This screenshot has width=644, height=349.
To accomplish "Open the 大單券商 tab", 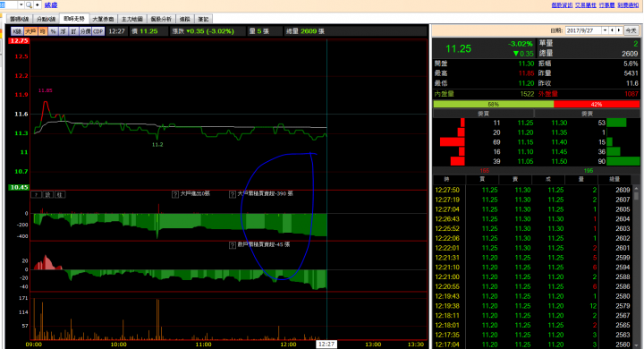I will [103, 19].
